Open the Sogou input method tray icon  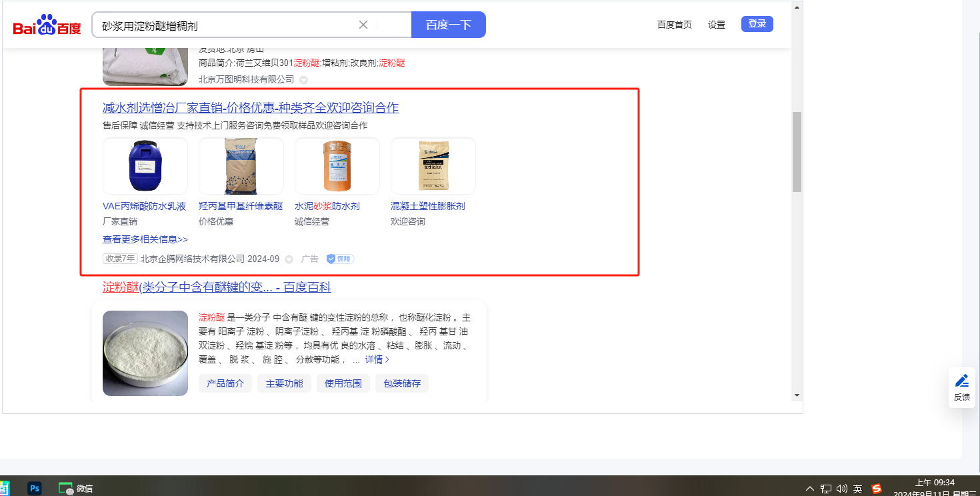pos(877,489)
